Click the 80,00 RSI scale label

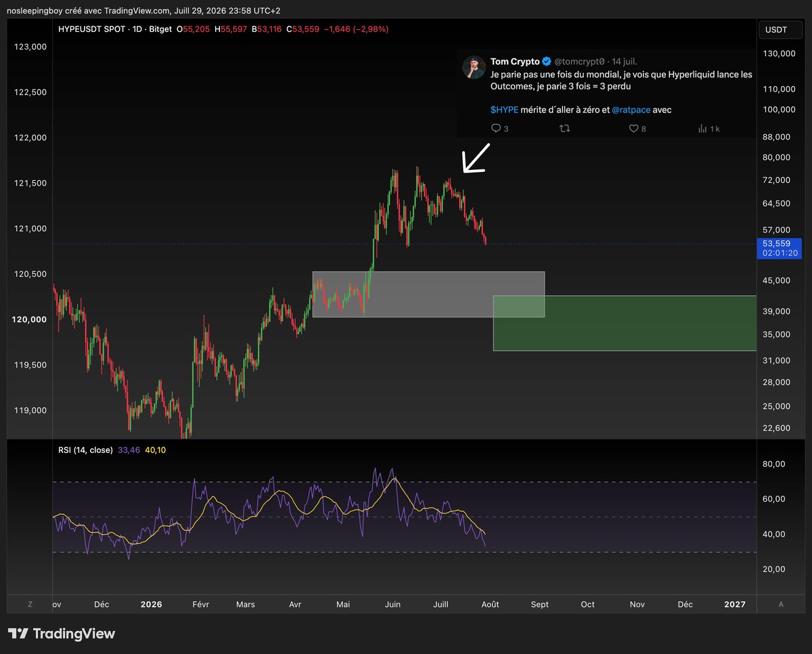(774, 464)
